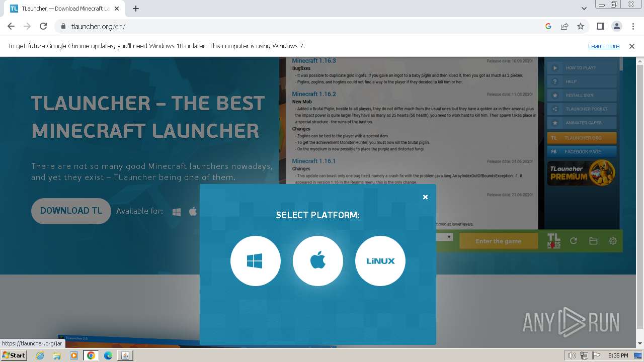This screenshot has height=362, width=644.
Task: Click the Minecraft 1.16.2 heading
Action: pos(314,94)
